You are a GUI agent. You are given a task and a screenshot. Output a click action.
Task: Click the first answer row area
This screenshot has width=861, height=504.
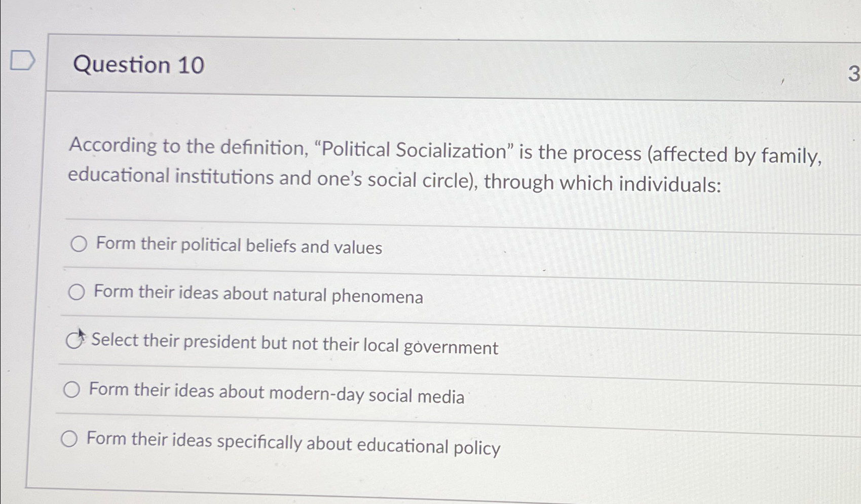[405, 245]
